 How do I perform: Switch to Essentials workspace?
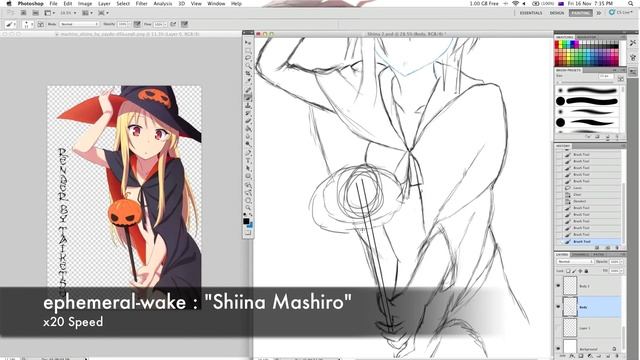[x=531, y=13]
